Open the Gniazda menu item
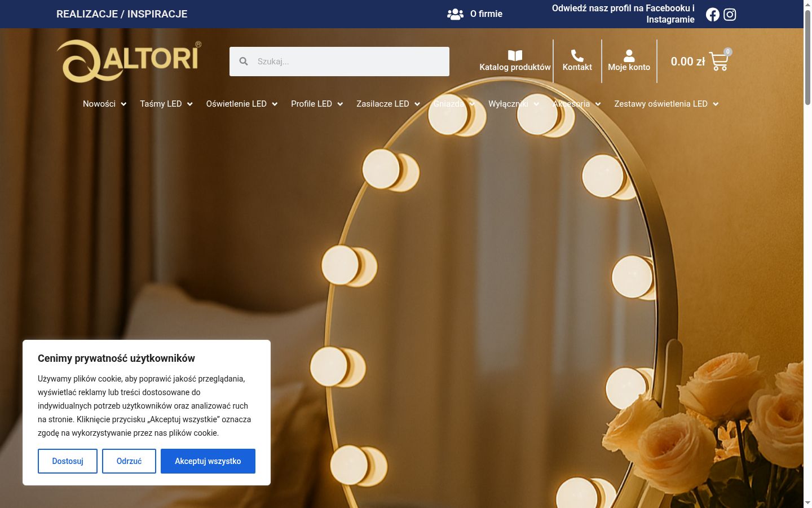 (x=449, y=104)
